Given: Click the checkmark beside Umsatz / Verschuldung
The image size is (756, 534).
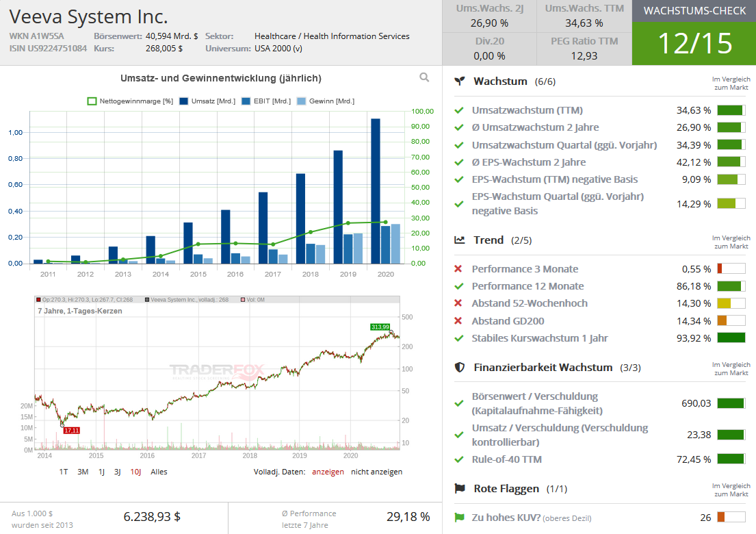Looking at the screenshot, I should pos(459,435).
